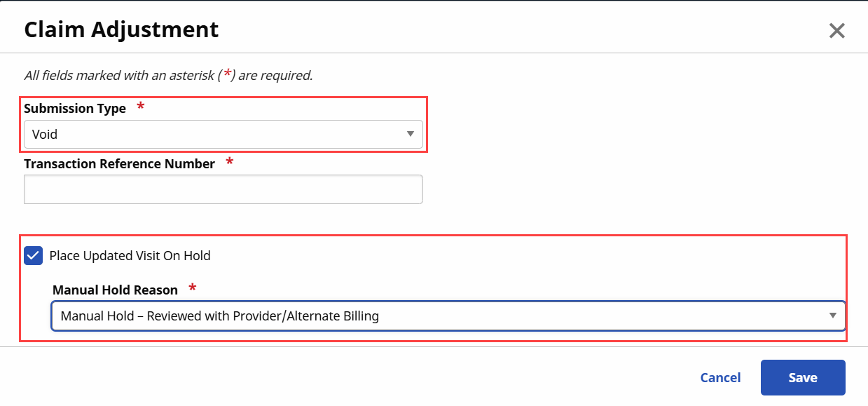The width and height of the screenshot is (868, 406).
Task: Click the Cancel link
Action: point(720,377)
